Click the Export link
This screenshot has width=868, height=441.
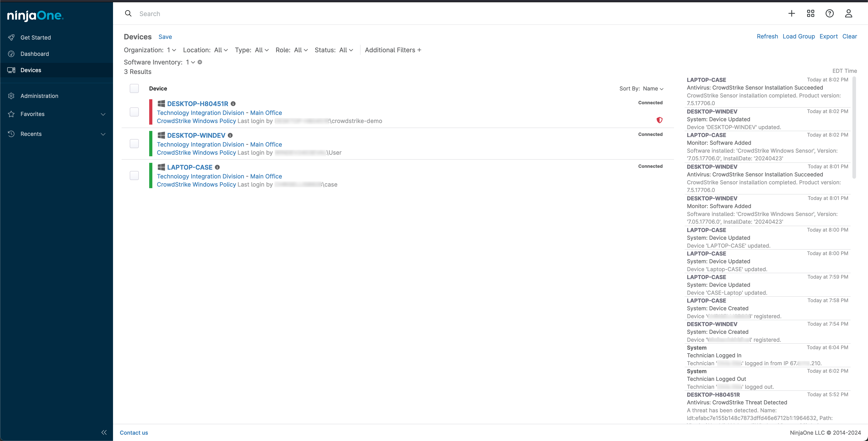point(829,36)
